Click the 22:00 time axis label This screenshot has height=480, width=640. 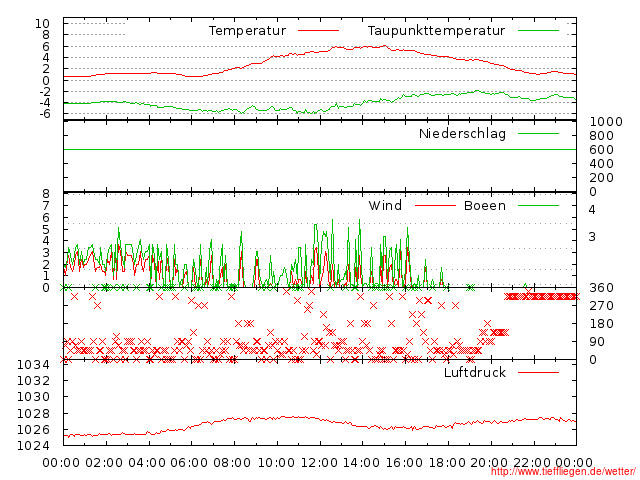[532, 463]
